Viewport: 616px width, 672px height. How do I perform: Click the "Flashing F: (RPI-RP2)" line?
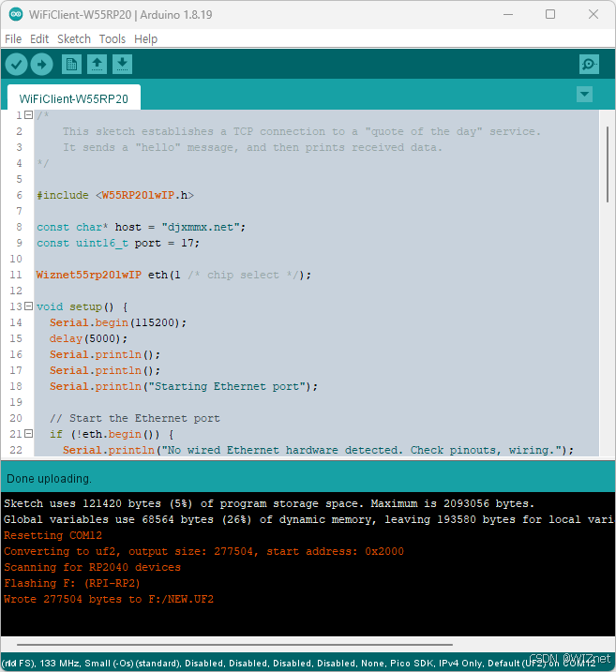tap(72, 583)
